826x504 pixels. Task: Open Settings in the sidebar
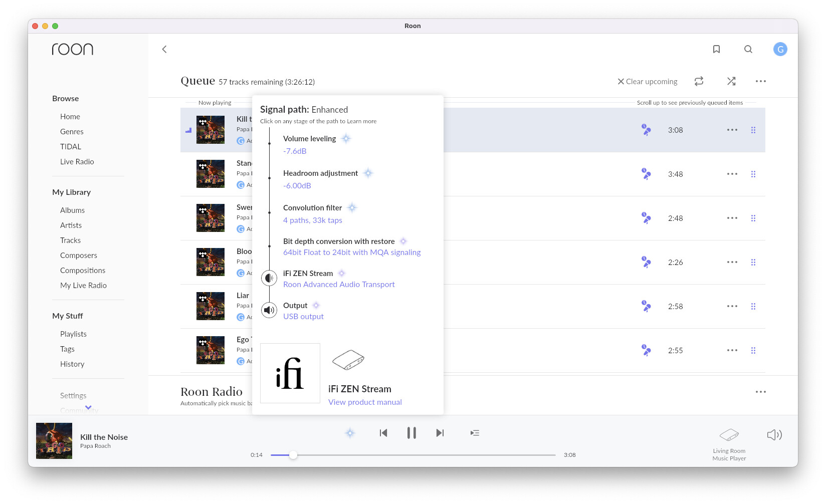coord(73,395)
